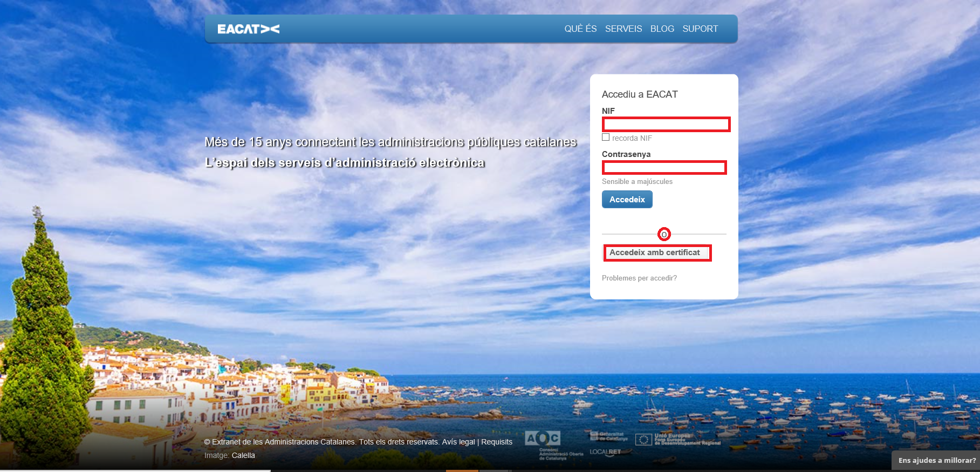
Task: Follow the Requisits footer link
Action: coord(497,442)
